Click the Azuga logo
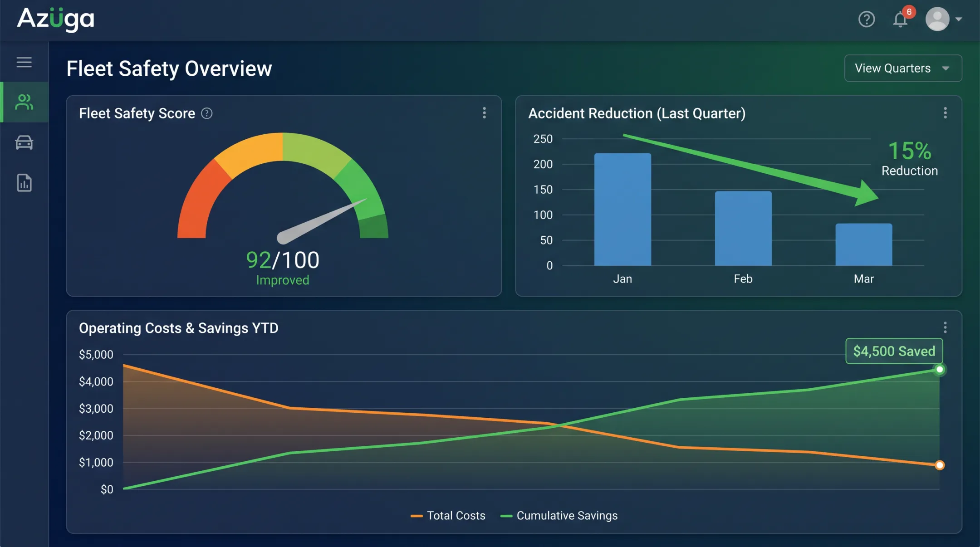Image resolution: width=980 pixels, height=547 pixels. [56, 20]
